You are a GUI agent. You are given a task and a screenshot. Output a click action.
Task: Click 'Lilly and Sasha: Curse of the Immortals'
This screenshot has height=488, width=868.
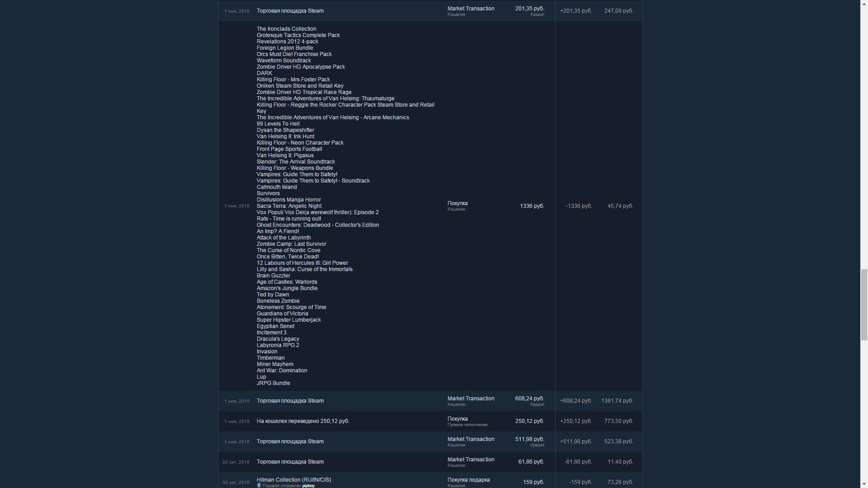305,269
